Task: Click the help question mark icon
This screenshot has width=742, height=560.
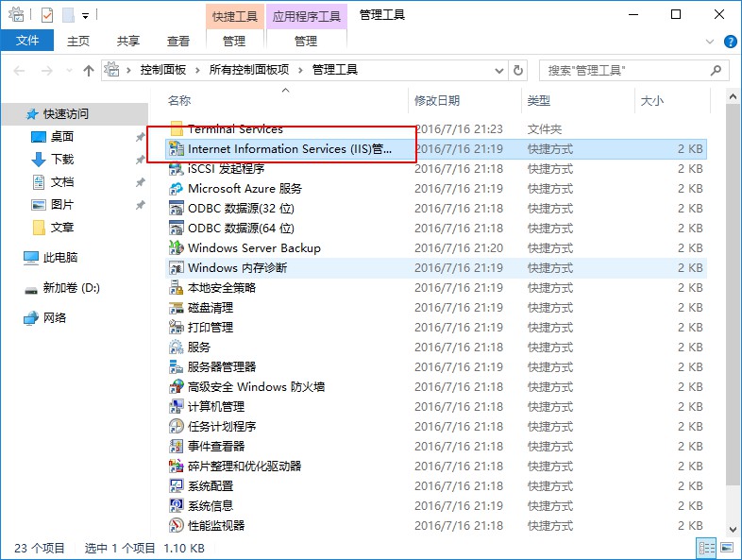Action: coord(730,42)
